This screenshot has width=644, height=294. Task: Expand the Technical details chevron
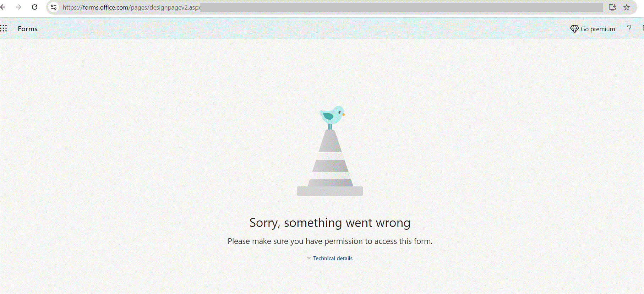pos(309,258)
